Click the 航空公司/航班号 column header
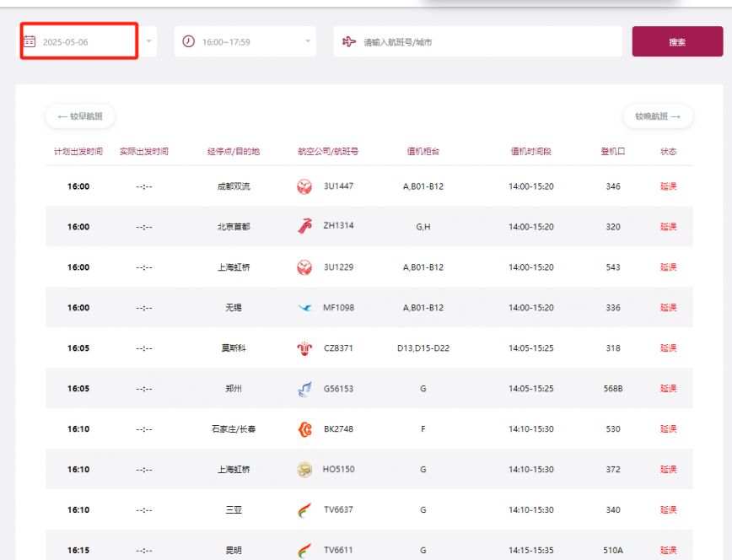 328,151
